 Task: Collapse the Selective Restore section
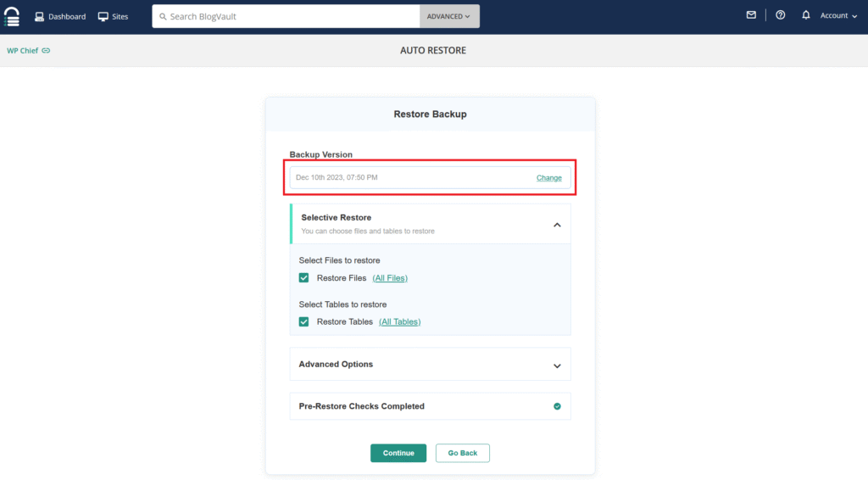[557, 225]
